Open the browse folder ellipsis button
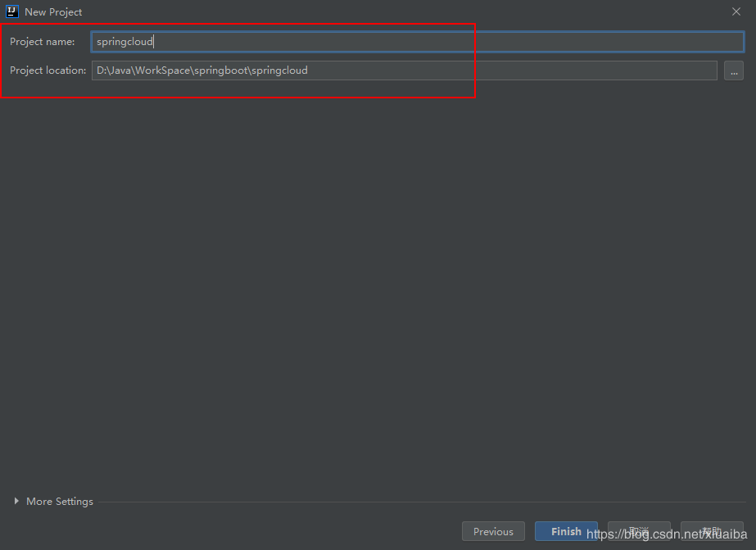The width and height of the screenshot is (756, 550). coord(733,71)
